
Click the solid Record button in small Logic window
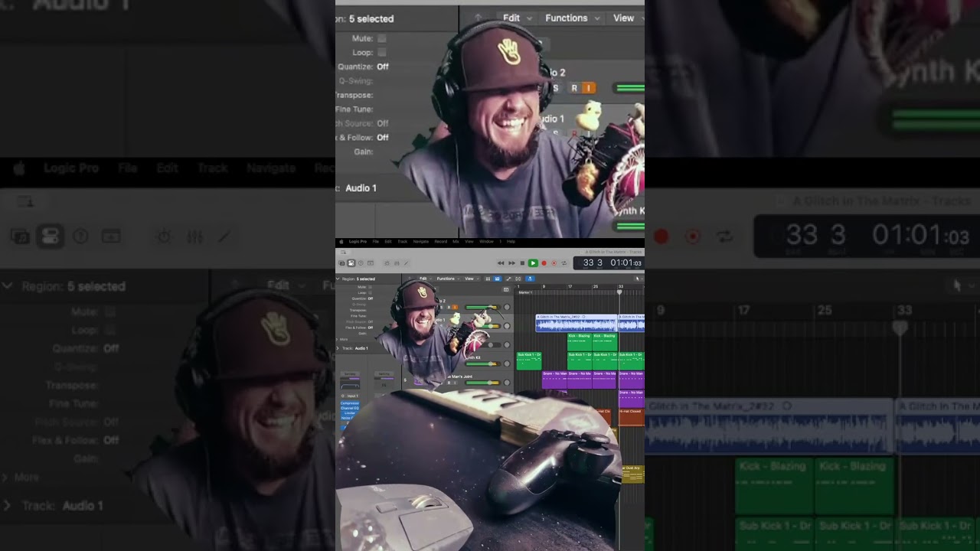tap(544, 262)
